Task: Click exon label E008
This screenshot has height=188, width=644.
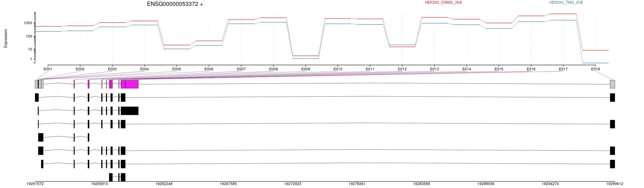Action: point(273,69)
